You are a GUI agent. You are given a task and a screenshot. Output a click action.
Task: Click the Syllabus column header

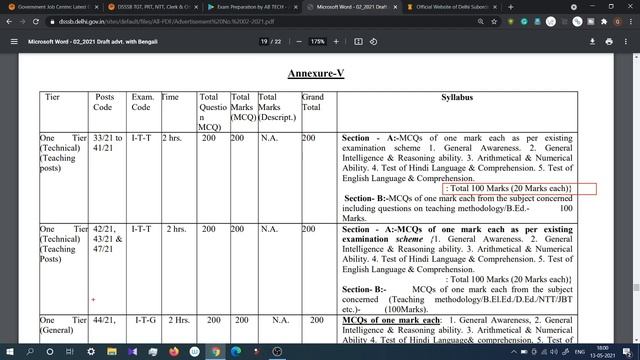pos(457,97)
